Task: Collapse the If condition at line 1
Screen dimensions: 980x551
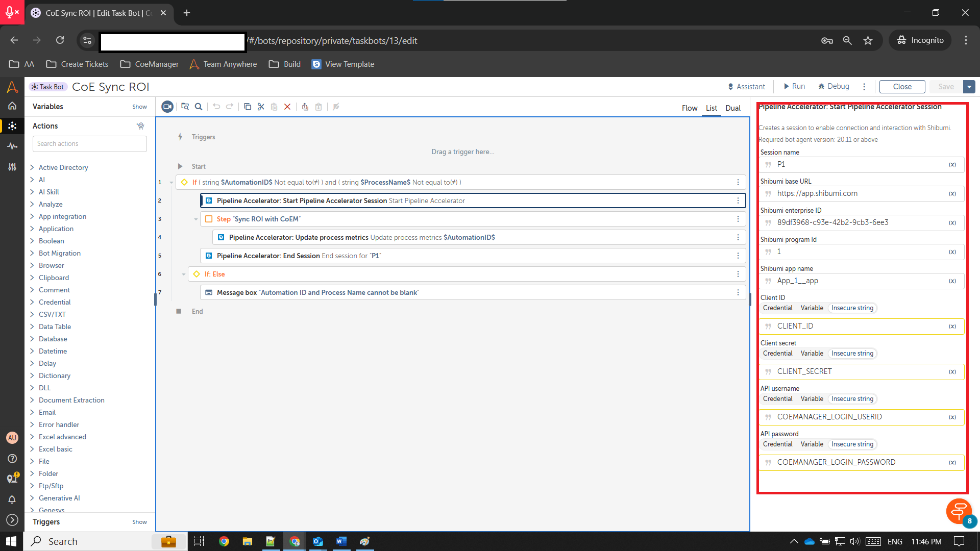Action: click(171, 183)
